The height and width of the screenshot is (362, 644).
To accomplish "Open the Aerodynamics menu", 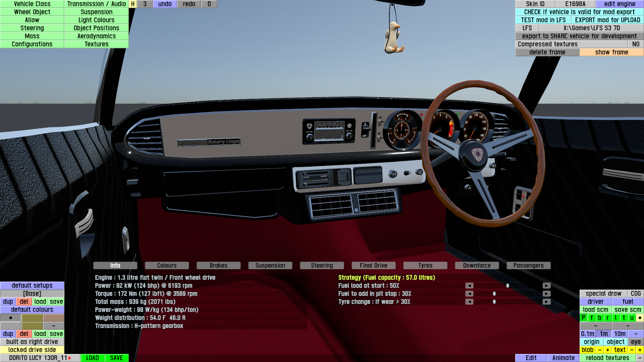I will click(96, 36).
